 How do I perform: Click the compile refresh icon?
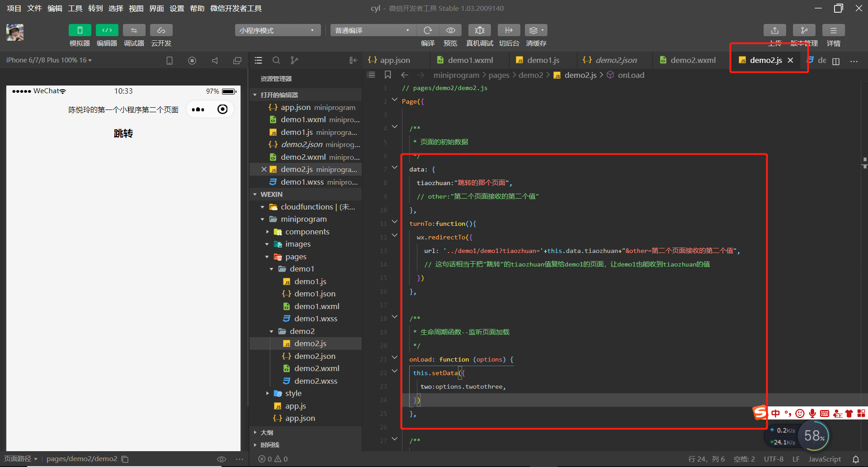tap(428, 30)
